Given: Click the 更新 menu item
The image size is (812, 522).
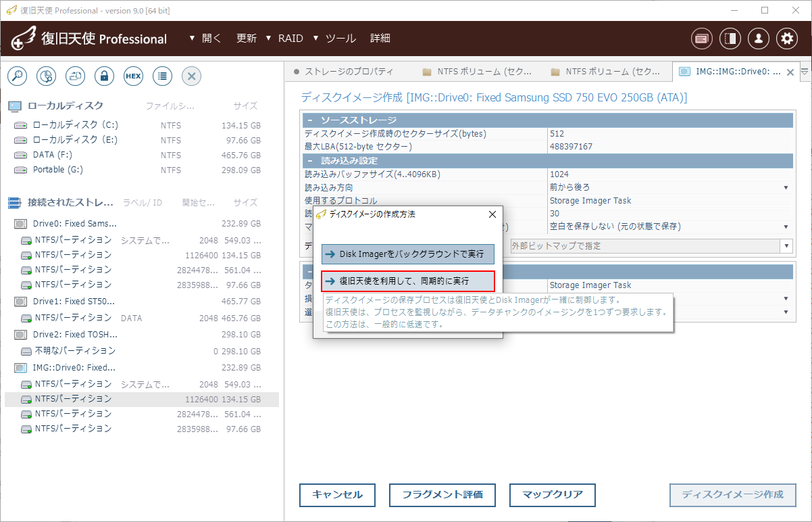Looking at the screenshot, I should click(247, 39).
